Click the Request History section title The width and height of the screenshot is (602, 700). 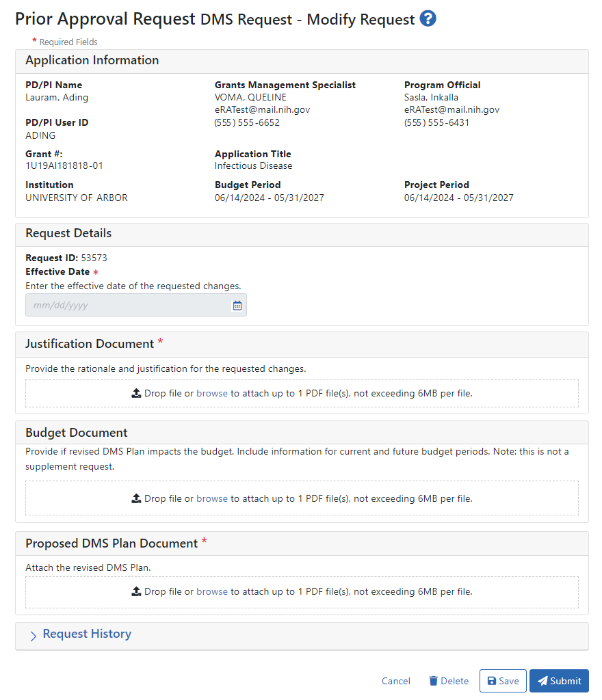(x=87, y=634)
